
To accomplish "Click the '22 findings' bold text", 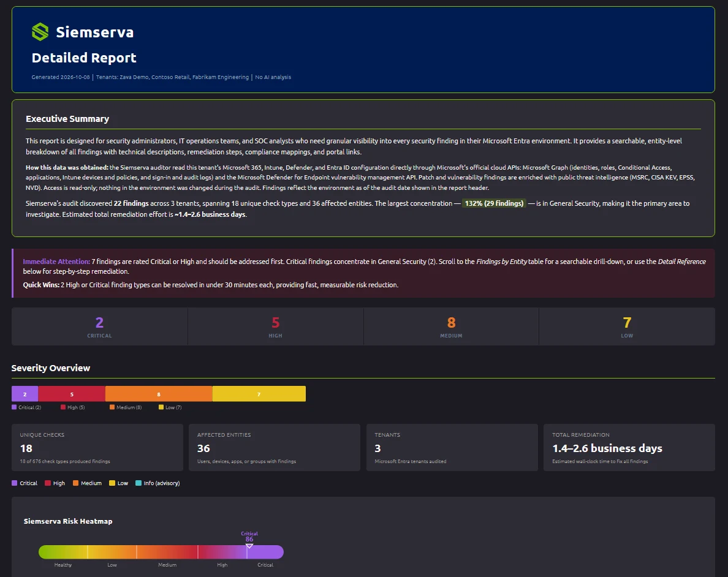I will 131,203.
